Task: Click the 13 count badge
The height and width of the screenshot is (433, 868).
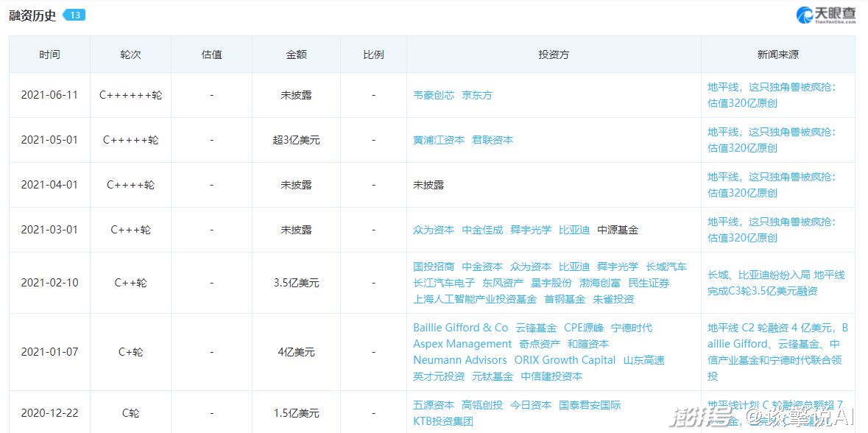Action: 73,15
